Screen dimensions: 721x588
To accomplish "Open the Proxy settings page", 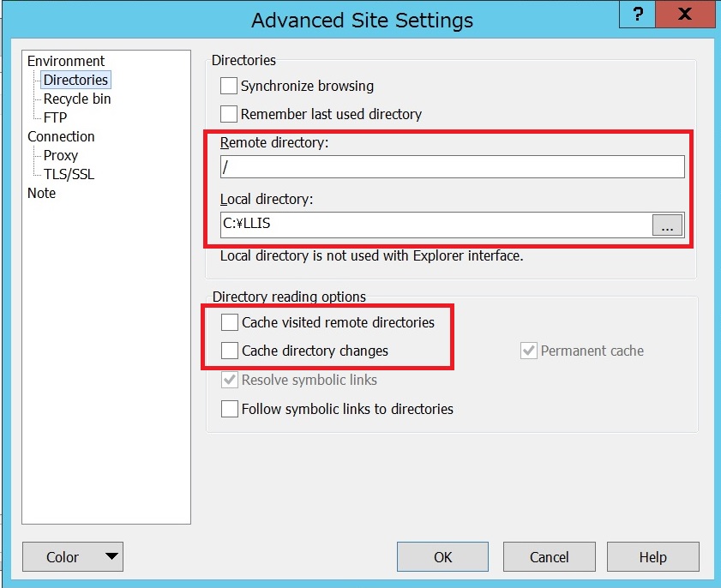I will (61, 155).
